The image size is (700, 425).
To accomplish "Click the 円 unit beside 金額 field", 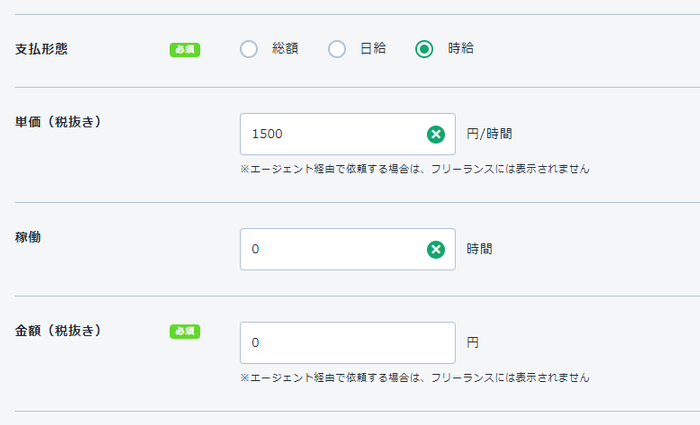I will tap(473, 343).
